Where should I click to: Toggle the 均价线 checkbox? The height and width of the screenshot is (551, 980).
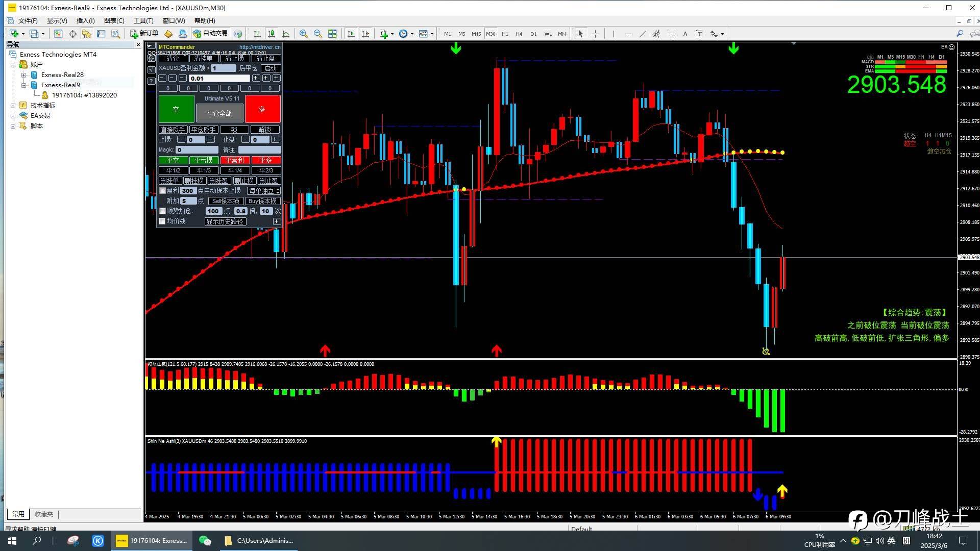click(162, 221)
